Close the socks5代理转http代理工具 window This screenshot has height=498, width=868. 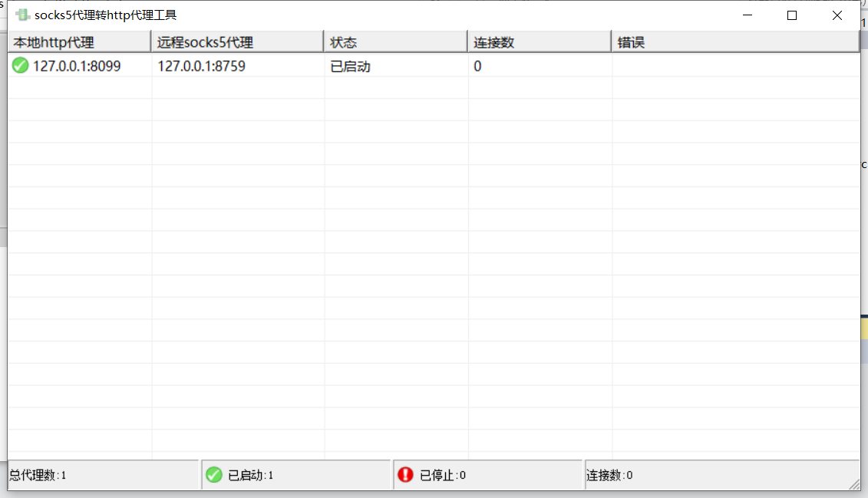pos(837,15)
